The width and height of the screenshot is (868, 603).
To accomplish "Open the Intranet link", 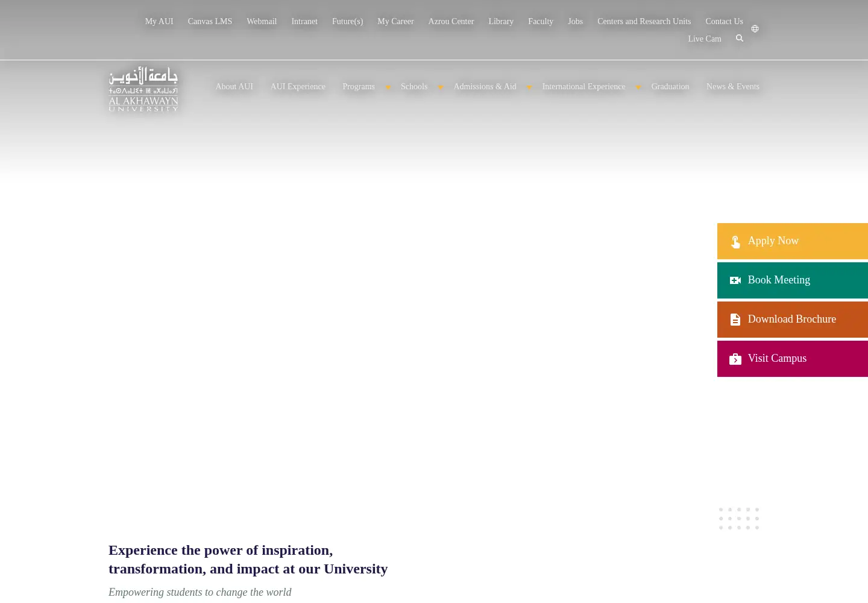I will [304, 22].
